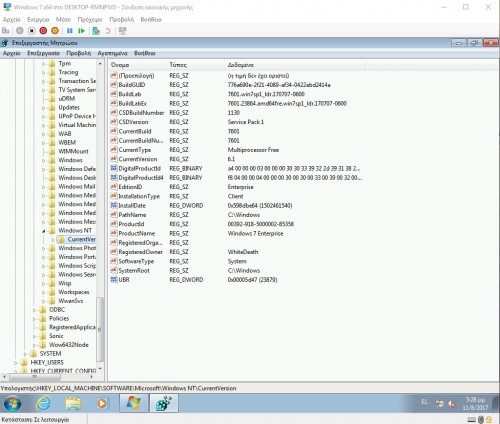Send Ctrl+Alt+Del via the toolbar icon

(x=6, y=31)
